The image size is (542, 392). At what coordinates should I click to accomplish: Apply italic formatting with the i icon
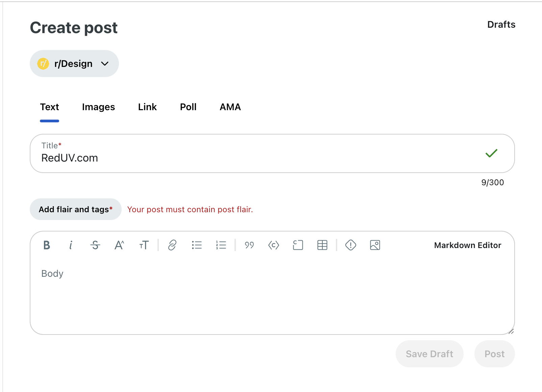71,245
